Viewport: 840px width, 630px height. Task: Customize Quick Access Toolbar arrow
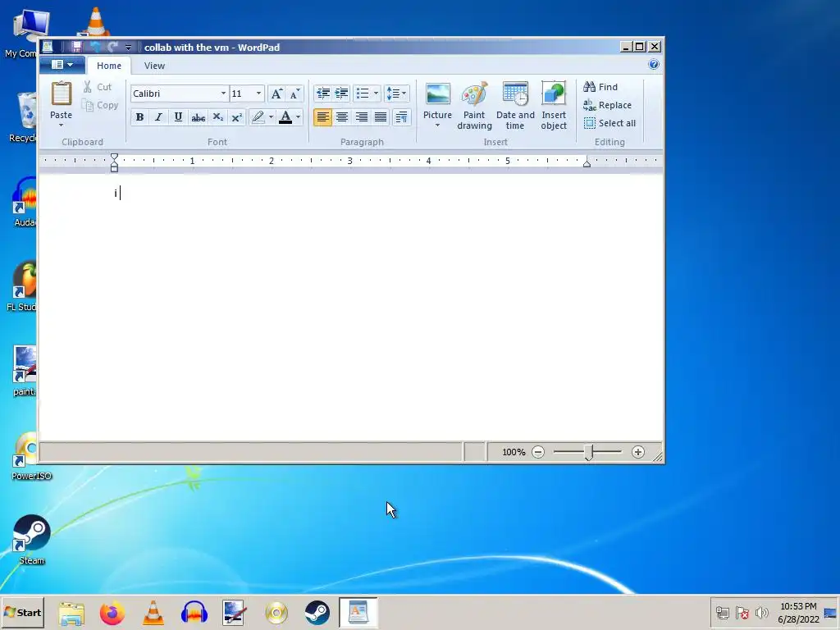point(128,47)
